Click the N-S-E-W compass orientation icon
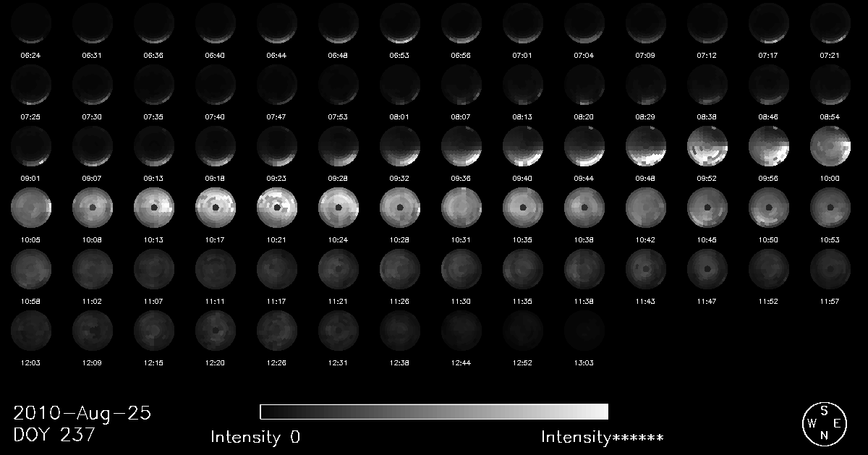The width and height of the screenshot is (868, 455). pos(824,423)
